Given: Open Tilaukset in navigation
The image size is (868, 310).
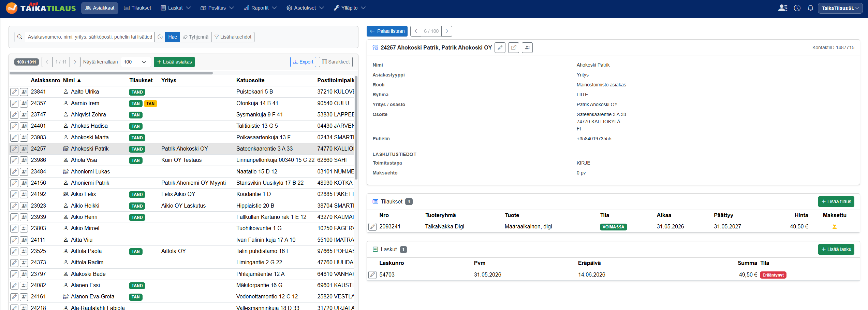Looking at the screenshot, I should click(137, 8).
